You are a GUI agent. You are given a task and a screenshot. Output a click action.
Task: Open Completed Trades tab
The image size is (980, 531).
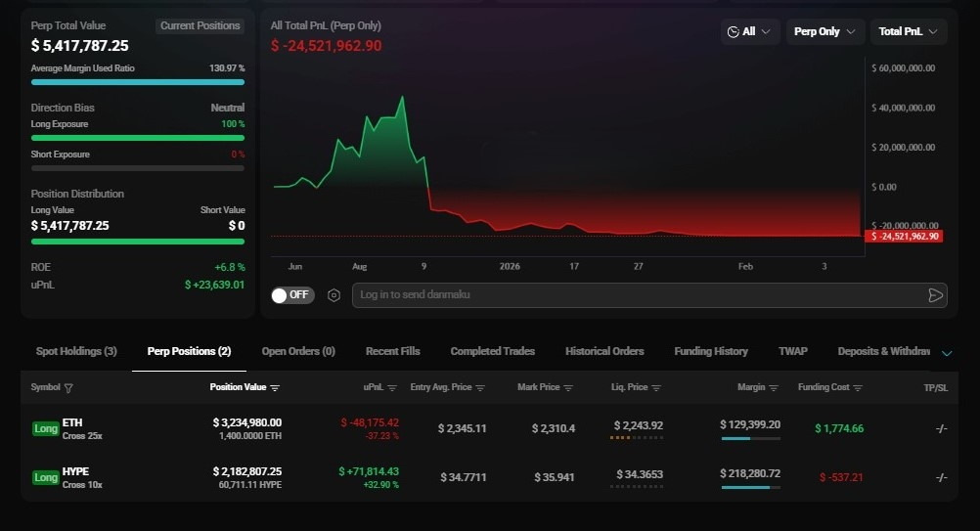[493, 351]
